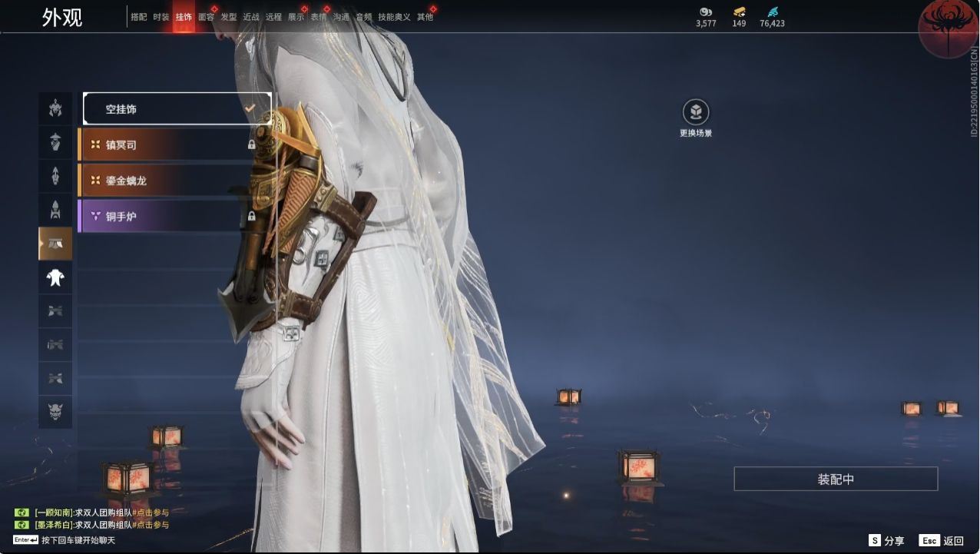Click the silver coin currency icon

coord(706,12)
